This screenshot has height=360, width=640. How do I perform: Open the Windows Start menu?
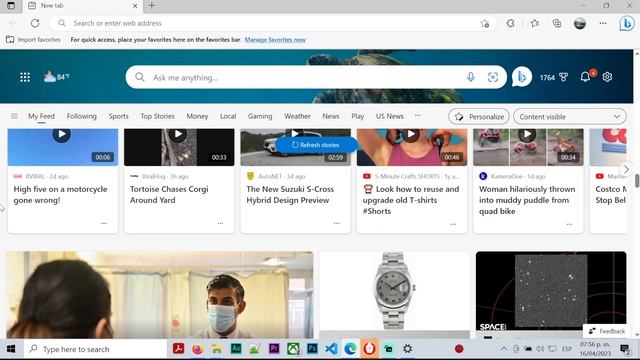[x=11, y=349]
